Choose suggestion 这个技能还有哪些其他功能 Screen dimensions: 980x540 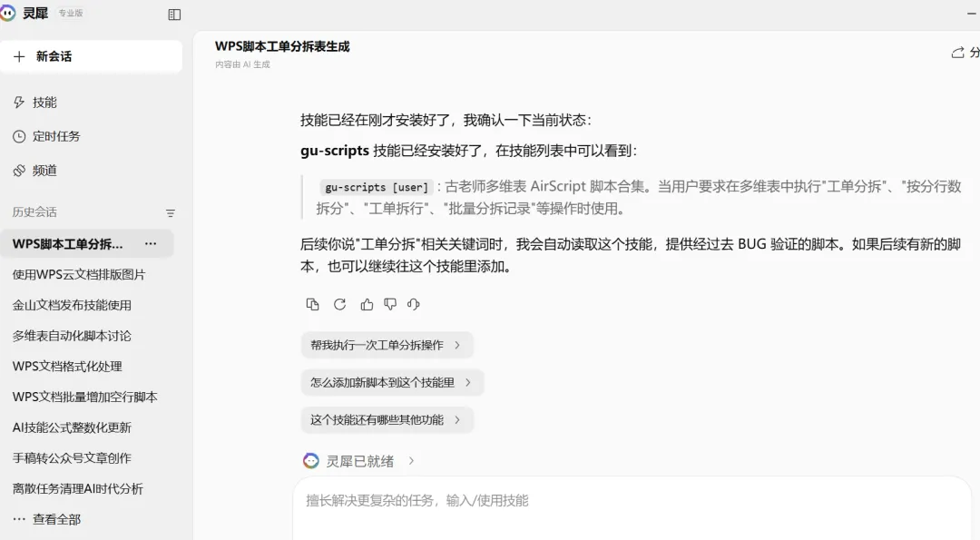pos(387,420)
